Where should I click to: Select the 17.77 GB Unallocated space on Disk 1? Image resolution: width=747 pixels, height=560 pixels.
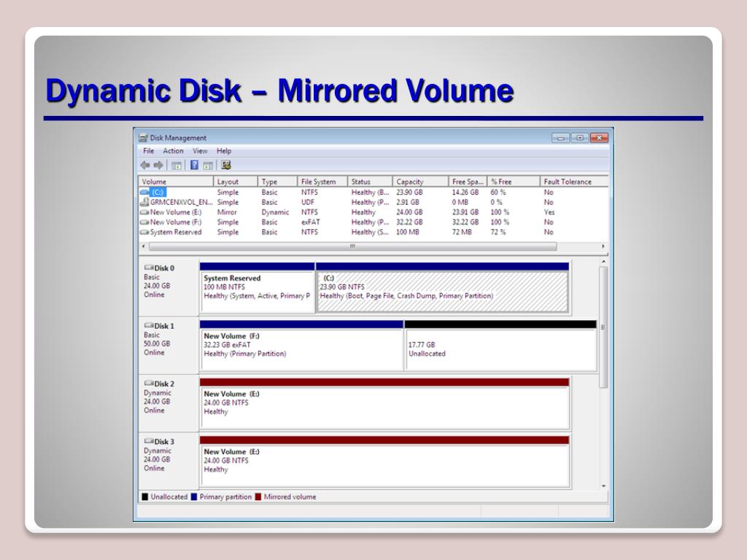pos(500,346)
